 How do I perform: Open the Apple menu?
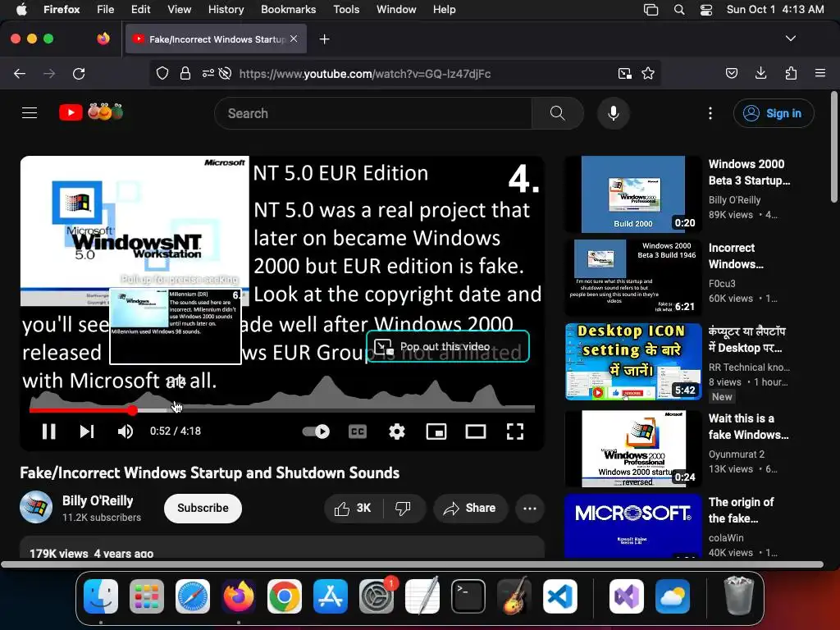[21, 9]
